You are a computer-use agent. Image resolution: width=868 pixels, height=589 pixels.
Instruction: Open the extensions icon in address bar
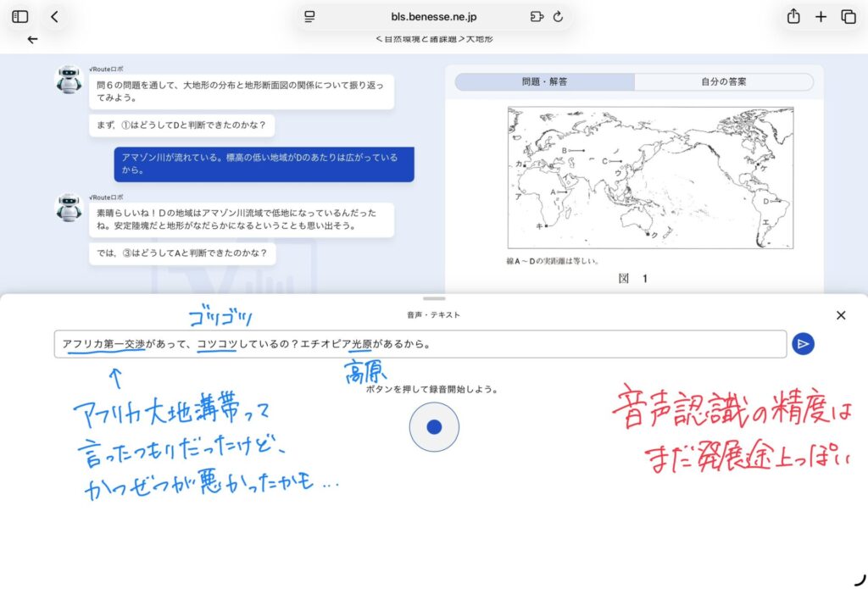(x=536, y=17)
